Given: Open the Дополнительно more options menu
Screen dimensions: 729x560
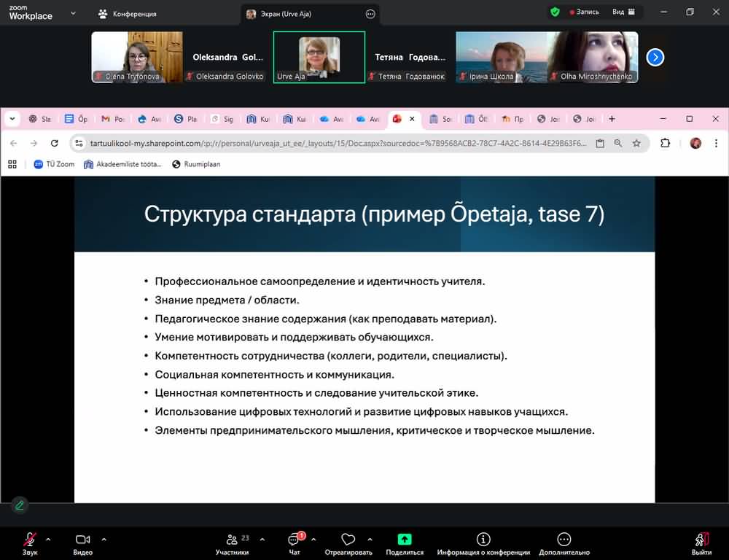Looking at the screenshot, I should 564,540.
